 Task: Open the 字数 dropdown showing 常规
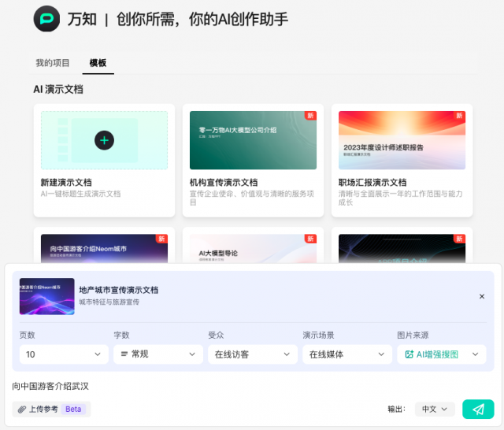pos(158,354)
